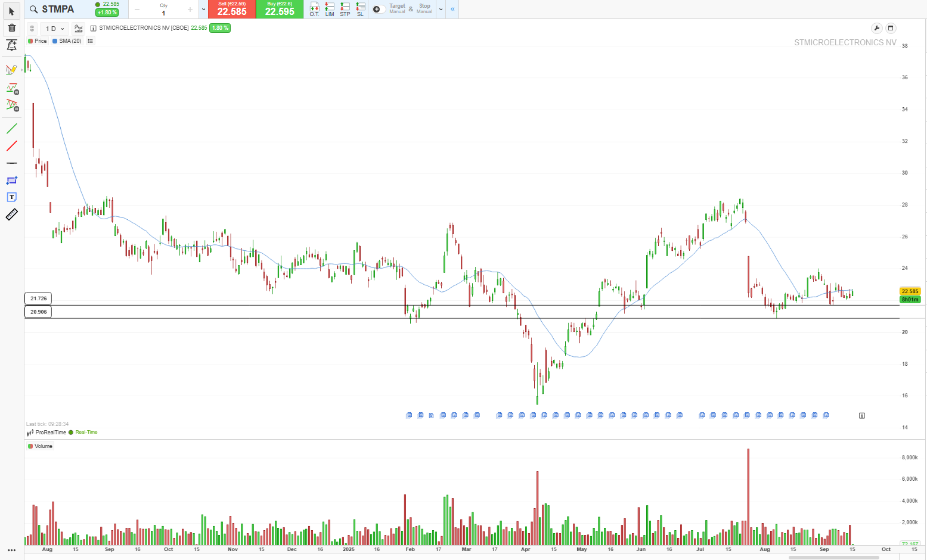Collapse order panel with double chevron
Image resolution: width=927 pixels, height=560 pixels.
point(452,9)
